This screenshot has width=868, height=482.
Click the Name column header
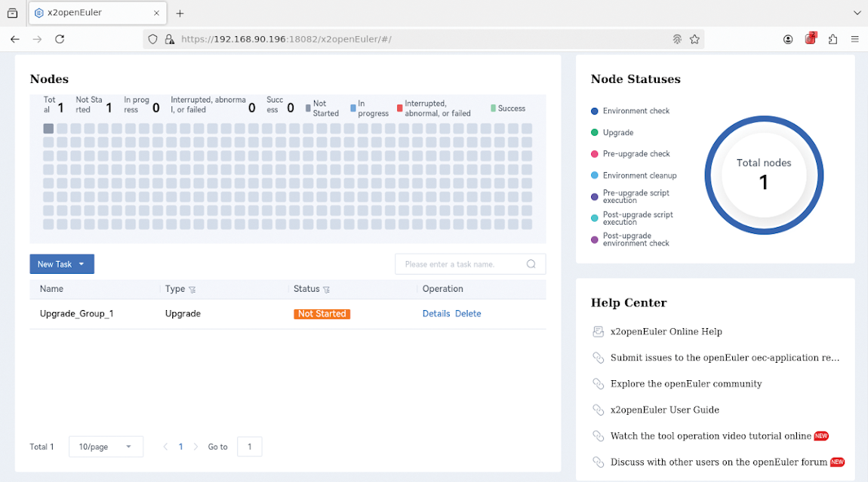pyautogui.click(x=51, y=289)
